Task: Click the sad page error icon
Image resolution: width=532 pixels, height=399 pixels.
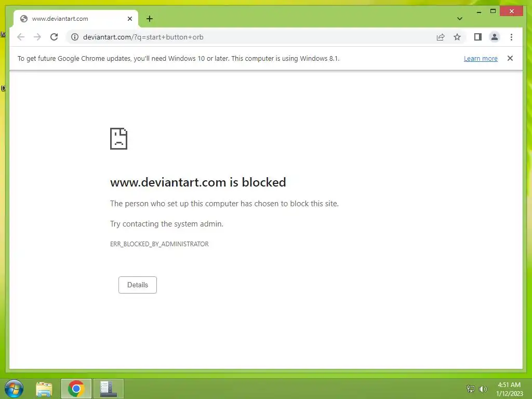Action: [x=119, y=139]
